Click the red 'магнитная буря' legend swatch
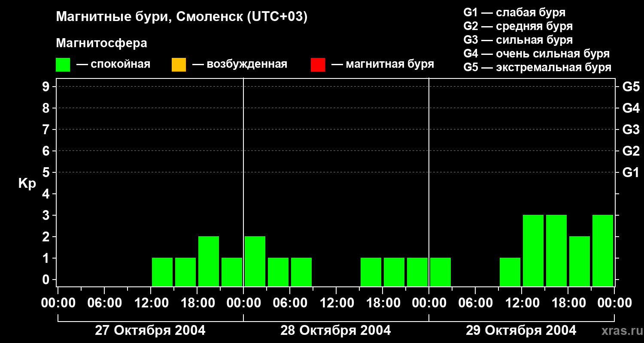The height and width of the screenshot is (343, 644). (318, 65)
